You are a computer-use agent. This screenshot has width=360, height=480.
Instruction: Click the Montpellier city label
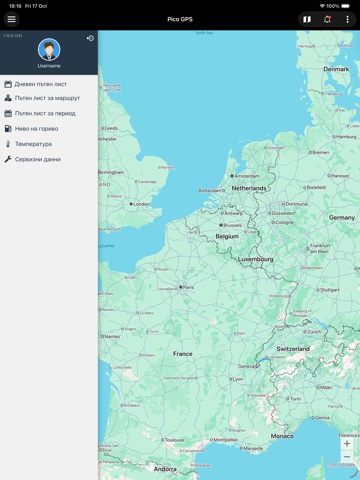click(226, 440)
